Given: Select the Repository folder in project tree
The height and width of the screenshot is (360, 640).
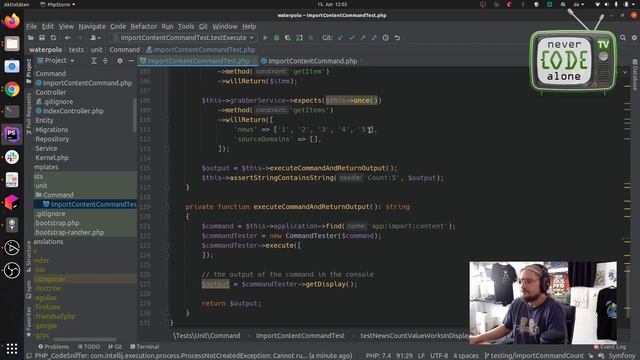Looking at the screenshot, I should [x=52, y=139].
